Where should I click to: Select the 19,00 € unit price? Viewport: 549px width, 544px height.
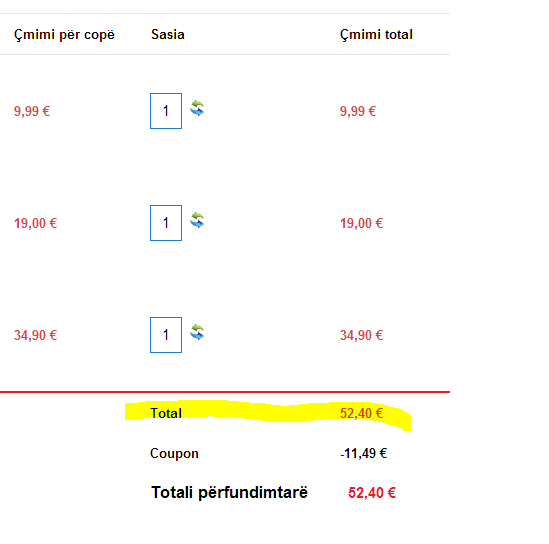click(35, 223)
